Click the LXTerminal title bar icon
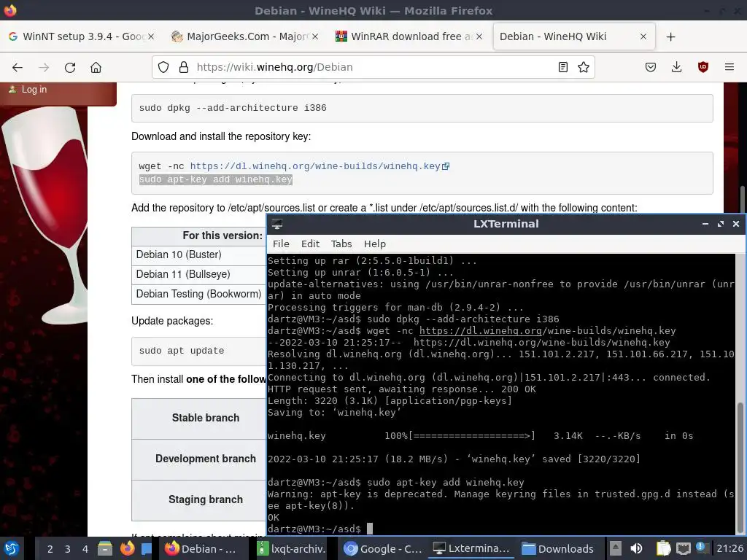Image resolution: width=747 pixels, height=560 pixels. pyautogui.click(x=277, y=224)
